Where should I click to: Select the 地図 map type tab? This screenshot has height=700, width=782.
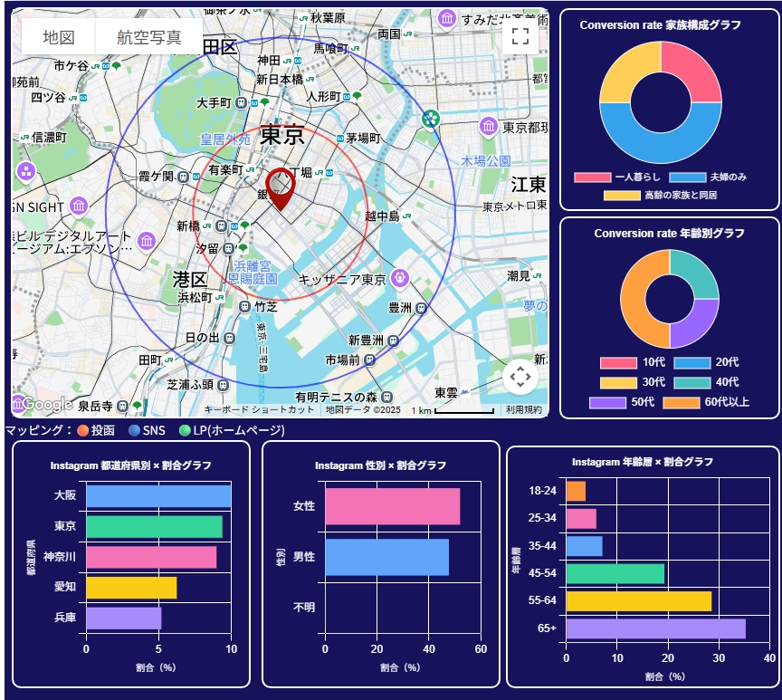click(58, 37)
